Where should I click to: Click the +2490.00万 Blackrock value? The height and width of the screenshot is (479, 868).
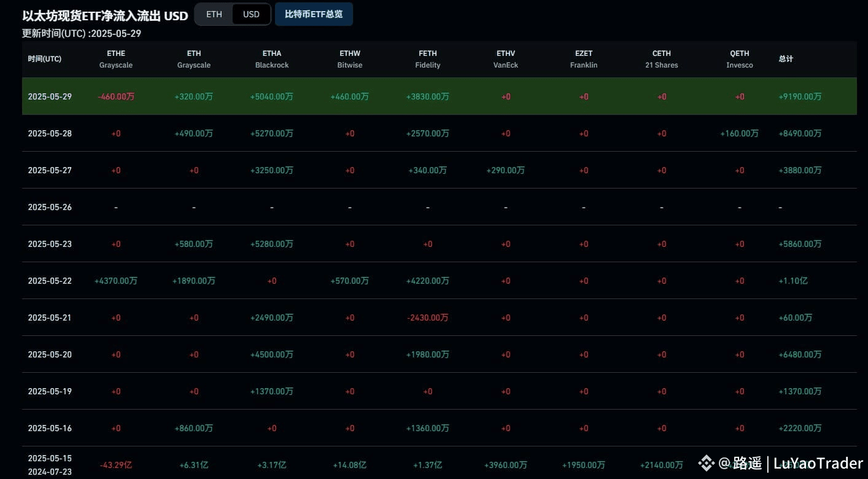[272, 317]
